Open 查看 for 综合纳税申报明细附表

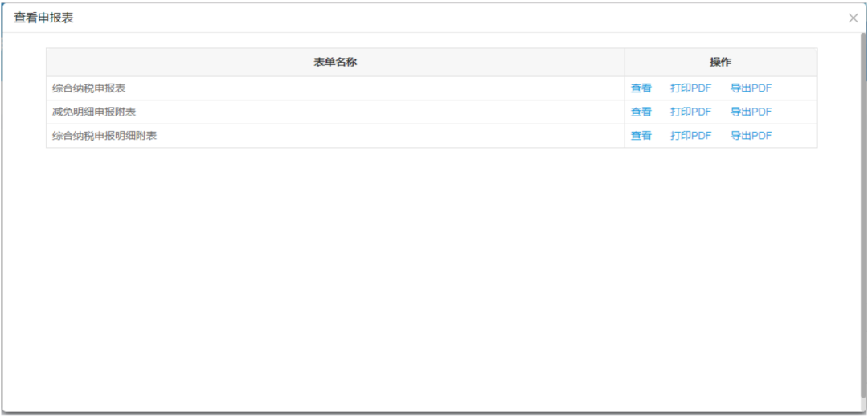(641, 136)
